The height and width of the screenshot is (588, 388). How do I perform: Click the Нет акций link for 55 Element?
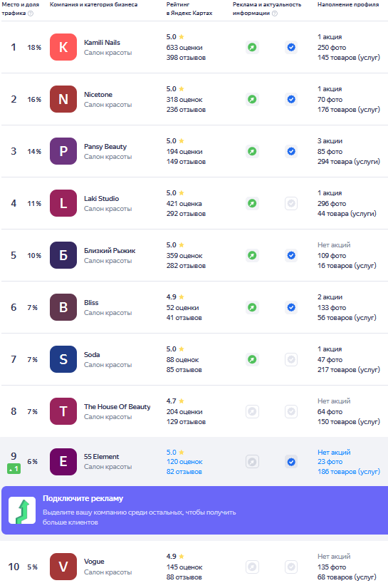click(334, 453)
